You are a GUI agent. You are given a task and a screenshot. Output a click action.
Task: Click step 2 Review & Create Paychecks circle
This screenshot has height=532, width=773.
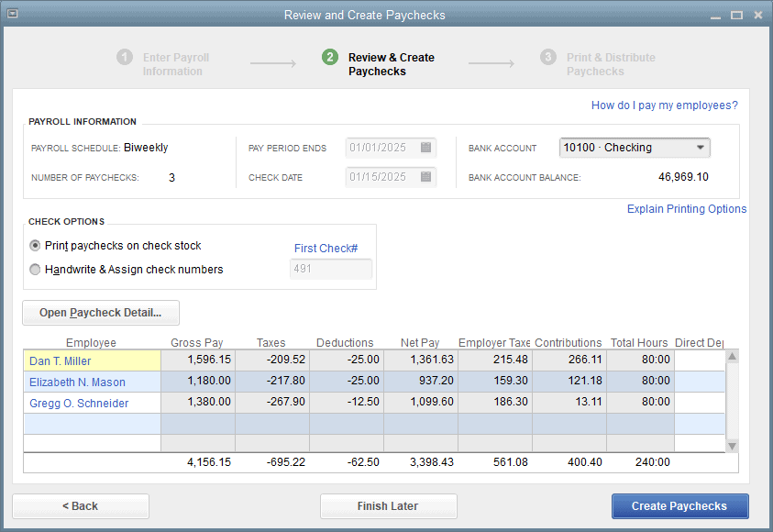pos(330,57)
